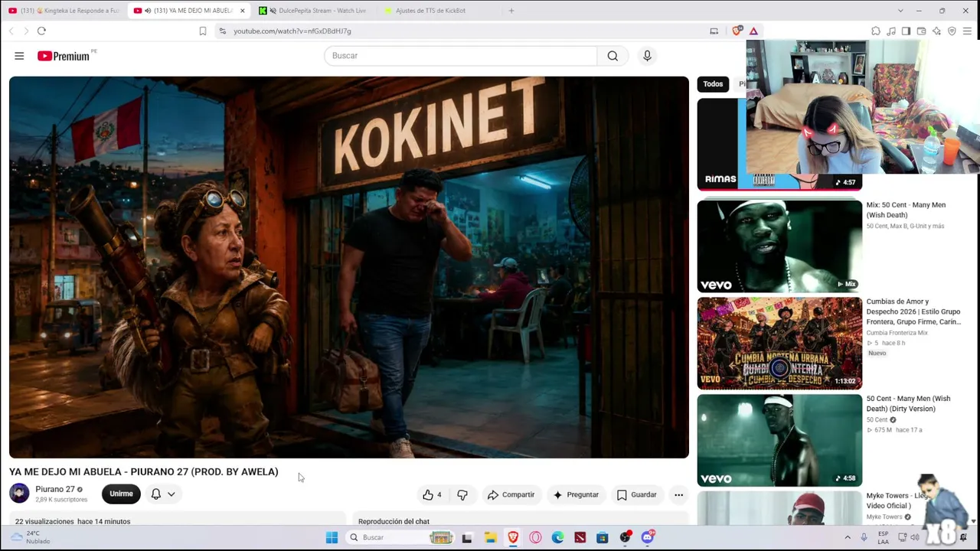Viewport: 980px width, 551px height.
Task: Play the 50 Cent Dirty Version 4:58 thumbnail
Action: pos(779,441)
